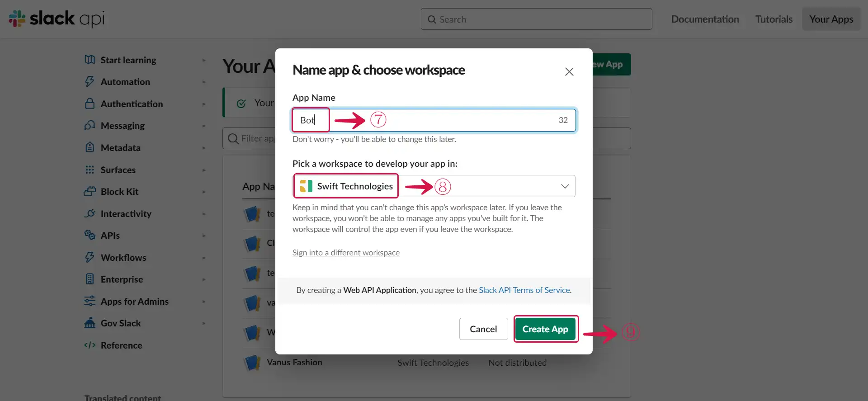Click the Reference code brackets icon
The image size is (868, 401).
tap(90, 345)
